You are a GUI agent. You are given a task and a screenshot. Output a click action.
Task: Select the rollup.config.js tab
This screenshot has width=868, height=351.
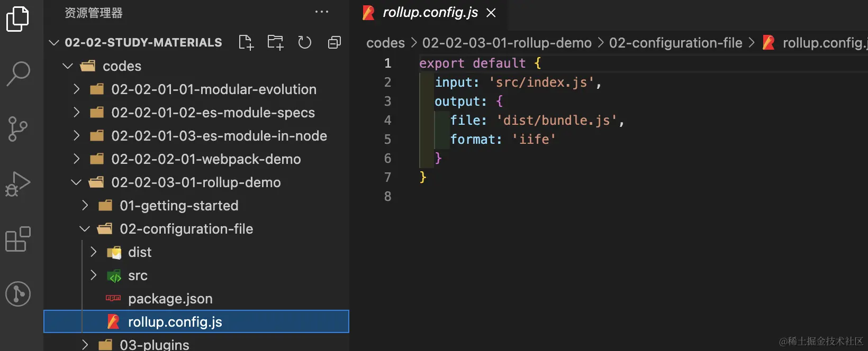[430, 13]
